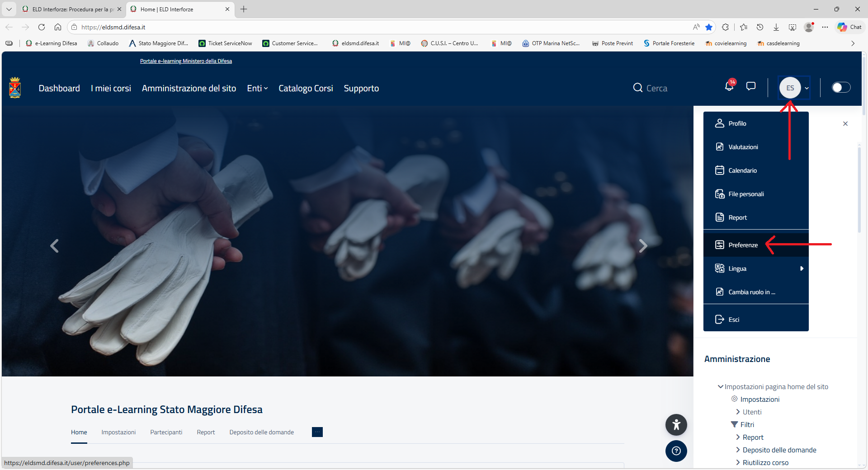Screen dimensions: 868x470
Task: Open a new browser tab with the plus
Action: click(x=244, y=9)
